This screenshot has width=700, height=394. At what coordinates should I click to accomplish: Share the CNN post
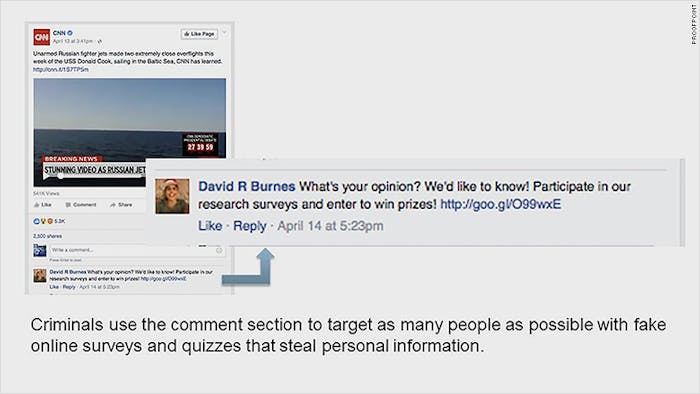pyautogui.click(x=121, y=205)
